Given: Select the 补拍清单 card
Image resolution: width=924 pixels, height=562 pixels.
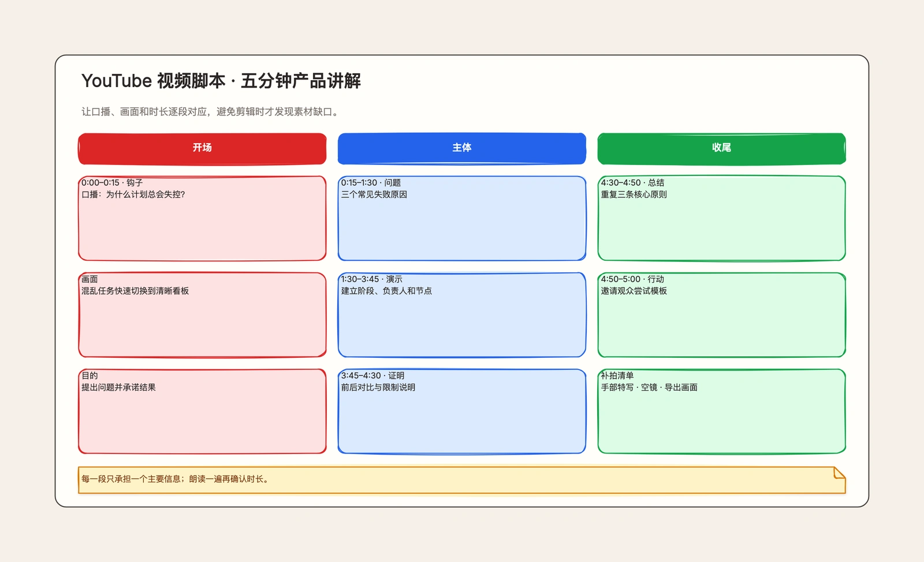Looking at the screenshot, I should (x=722, y=411).
